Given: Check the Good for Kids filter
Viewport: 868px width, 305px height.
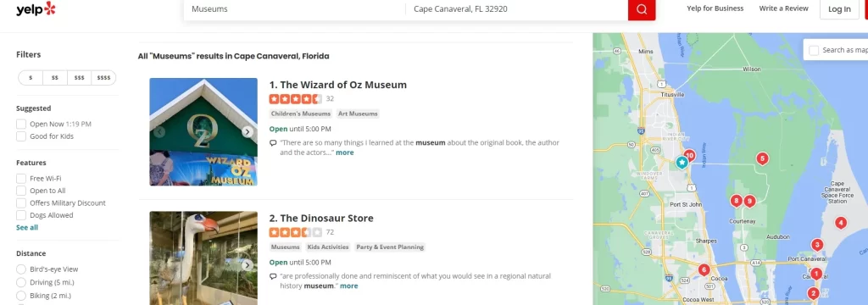Looking at the screenshot, I should pyautogui.click(x=21, y=136).
